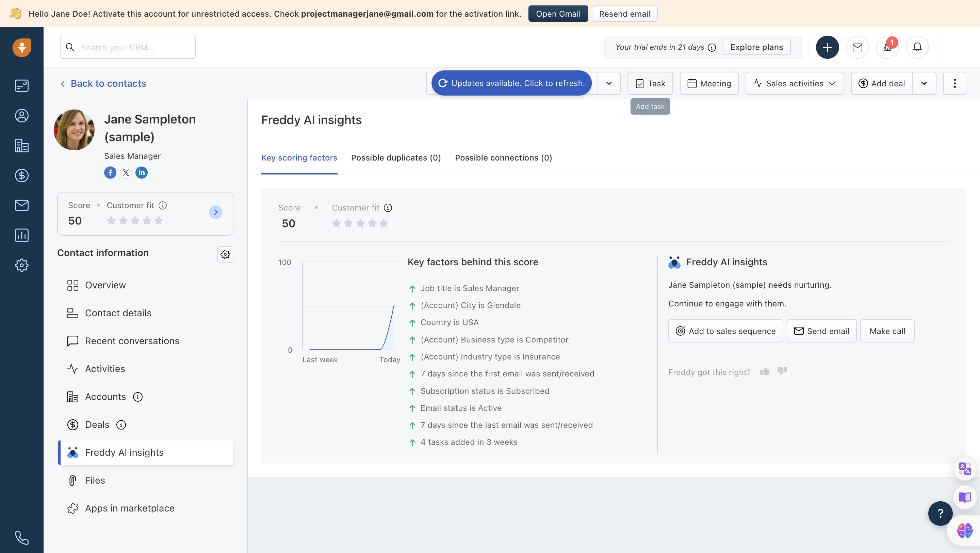Click the Search your CRM field

click(x=128, y=48)
